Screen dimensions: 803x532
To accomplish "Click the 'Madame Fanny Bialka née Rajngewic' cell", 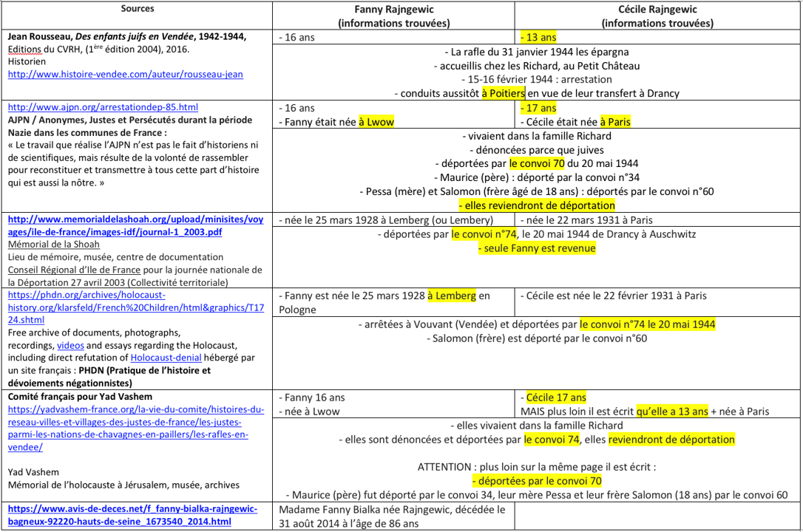I will (x=392, y=516).
